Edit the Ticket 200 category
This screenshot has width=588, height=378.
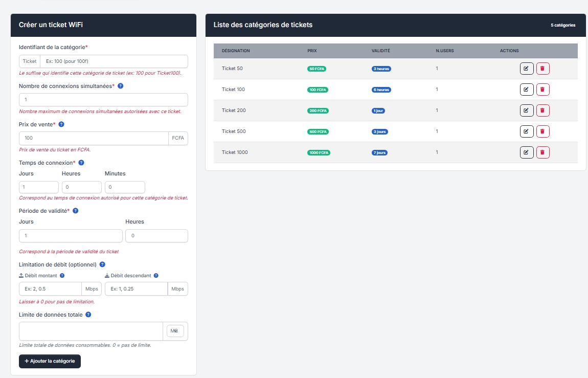[x=527, y=110]
